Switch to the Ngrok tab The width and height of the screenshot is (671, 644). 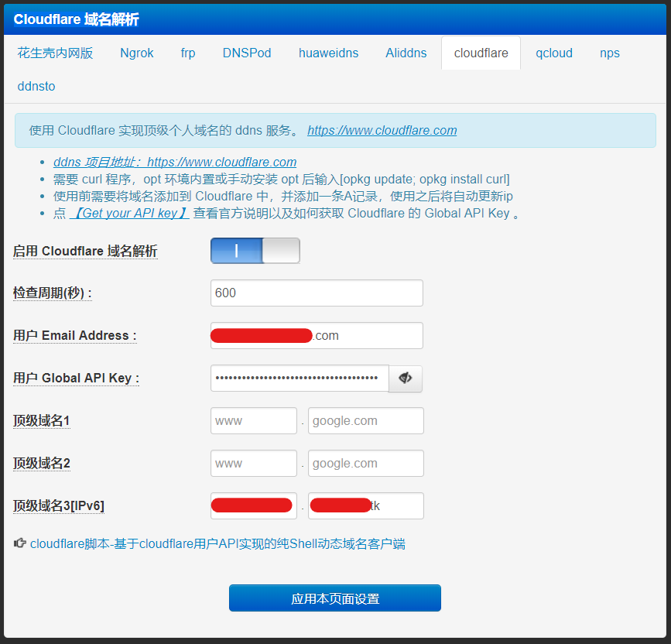click(x=136, y=53)
